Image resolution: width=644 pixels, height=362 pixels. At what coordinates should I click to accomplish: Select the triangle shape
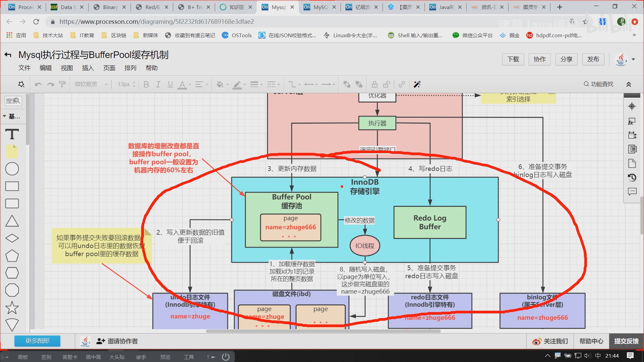pyautogui.click(x=12, y=221)
